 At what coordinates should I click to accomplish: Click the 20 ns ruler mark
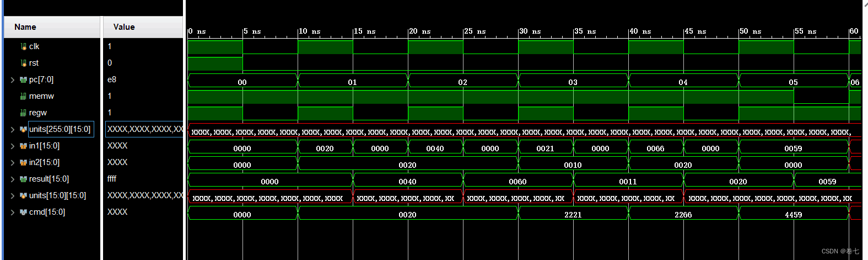[419, 31]
